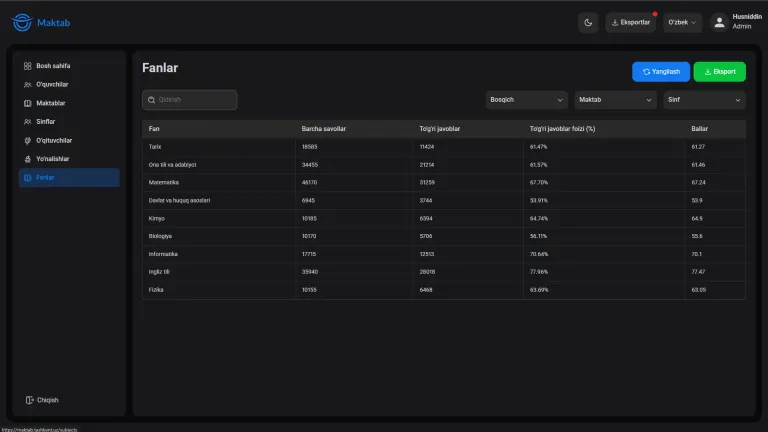The image size is (768, 432).
Task: Click the green Eksport button
Action: point(720,72)
